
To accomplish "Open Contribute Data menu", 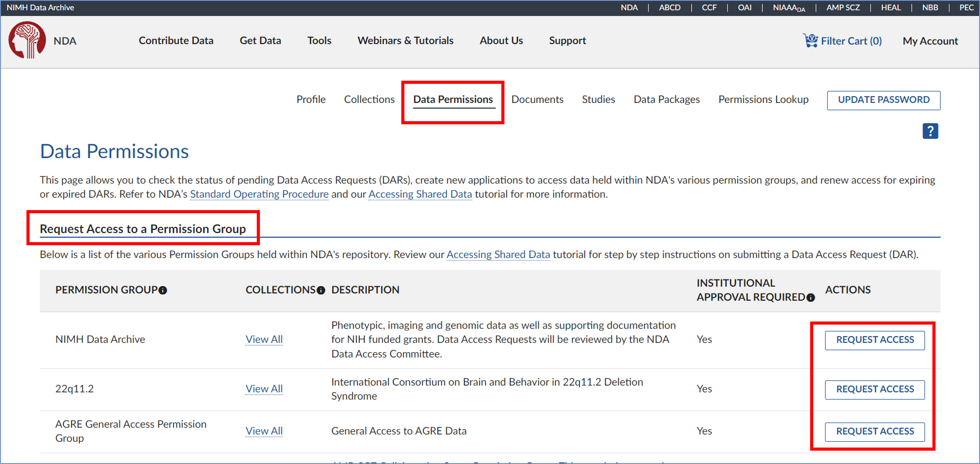I will pos(176,41).
